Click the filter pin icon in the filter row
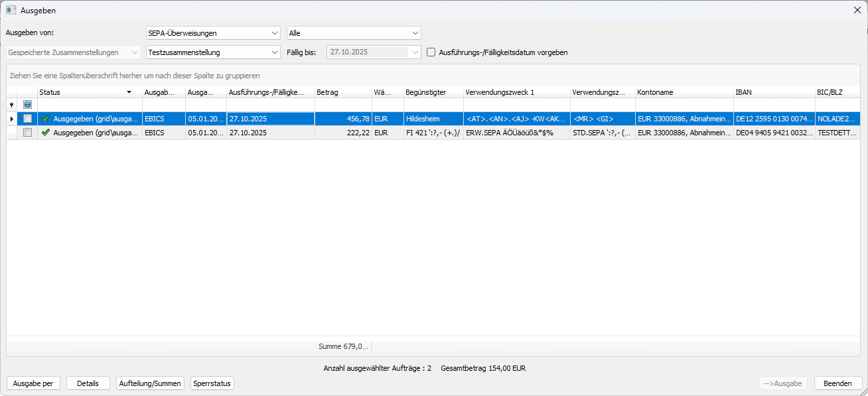Screen dimensions: 868x396 coord(11,105)
